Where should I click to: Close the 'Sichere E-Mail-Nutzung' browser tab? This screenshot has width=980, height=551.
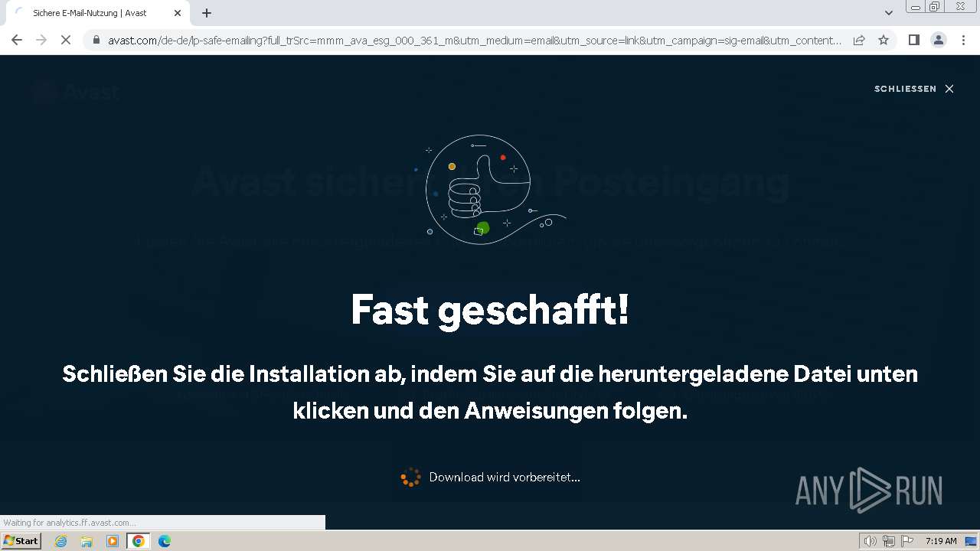(x=178, y=13)
